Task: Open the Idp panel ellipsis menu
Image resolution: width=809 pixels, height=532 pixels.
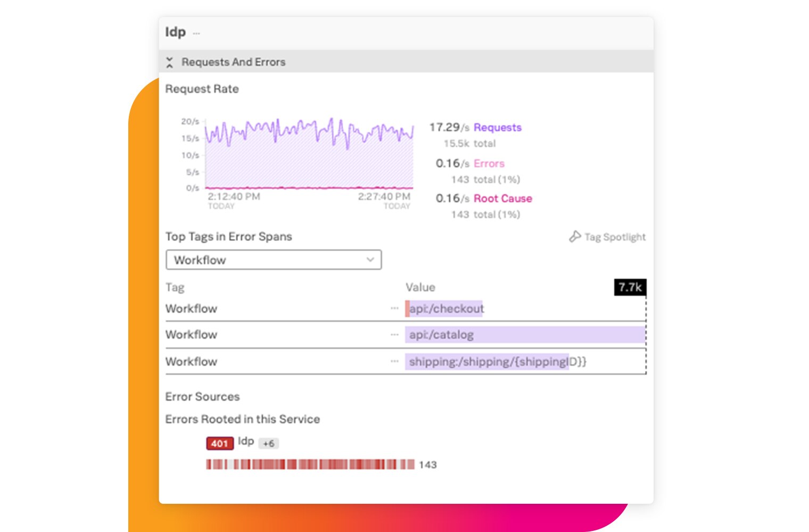Action: [x=196, y=33]
